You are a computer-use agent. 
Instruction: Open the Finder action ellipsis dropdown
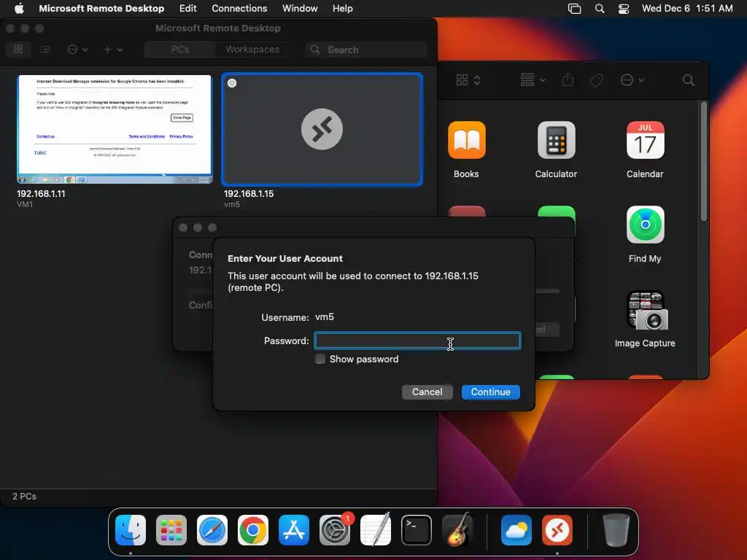click(632, 80)
